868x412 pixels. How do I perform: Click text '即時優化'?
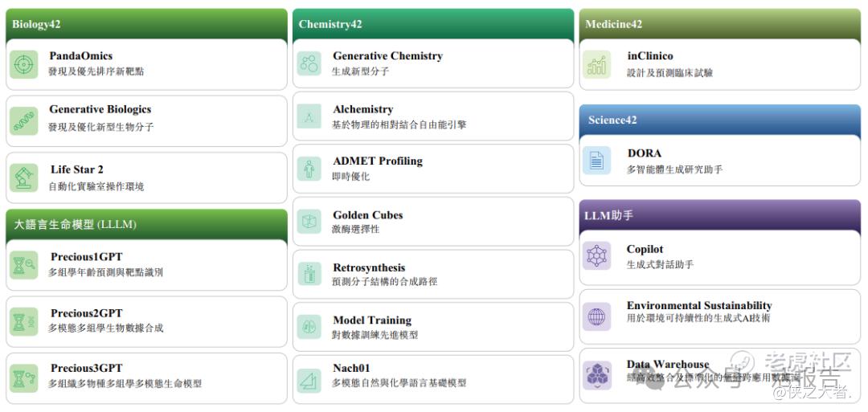(350, 177)
